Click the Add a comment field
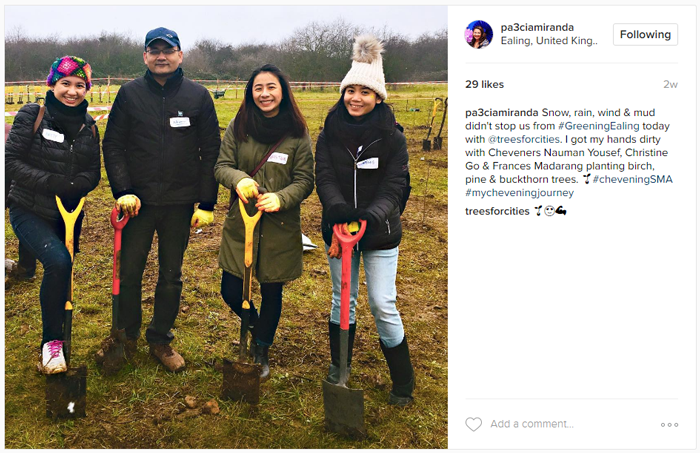This screenshot has height=453, width=700. click(532, 424)
